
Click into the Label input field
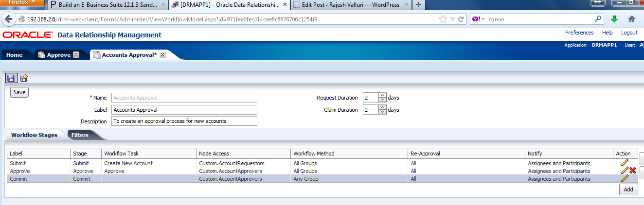pos(184,110)
